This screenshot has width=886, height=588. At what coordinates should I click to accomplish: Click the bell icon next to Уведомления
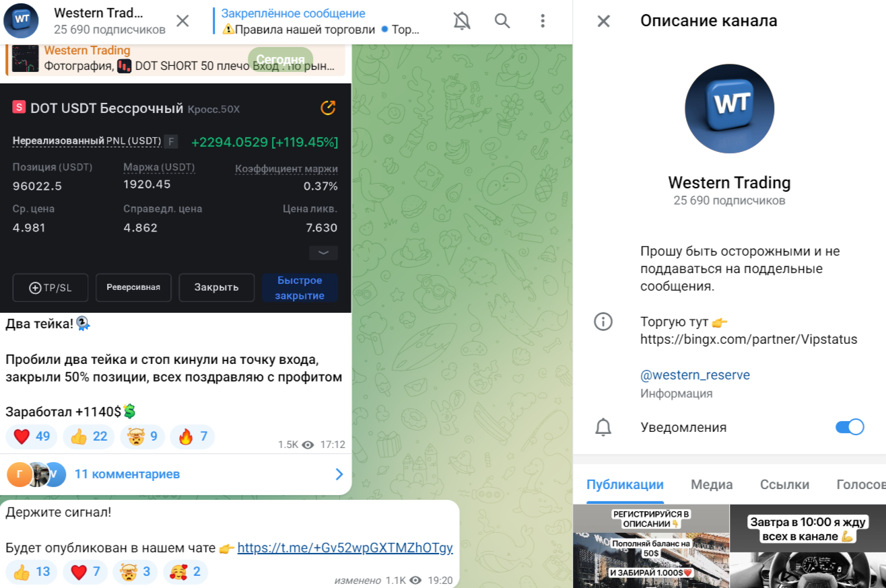pos(603,427)
